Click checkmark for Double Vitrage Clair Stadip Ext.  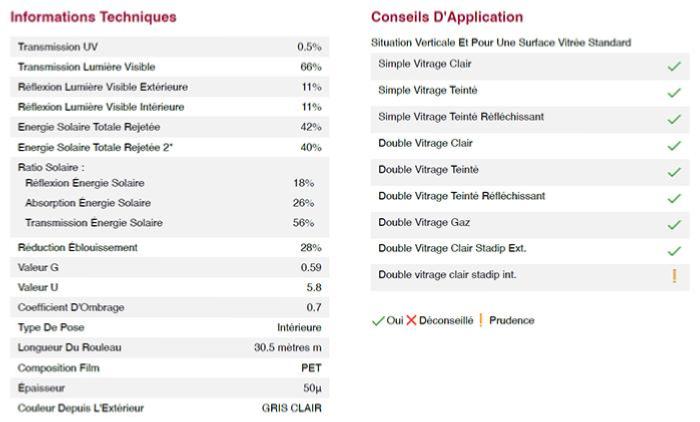674,251
